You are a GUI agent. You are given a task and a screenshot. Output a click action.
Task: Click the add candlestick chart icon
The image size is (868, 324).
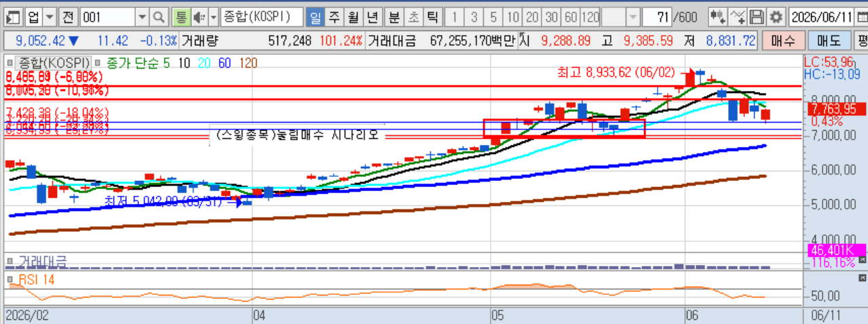(717, 16)
